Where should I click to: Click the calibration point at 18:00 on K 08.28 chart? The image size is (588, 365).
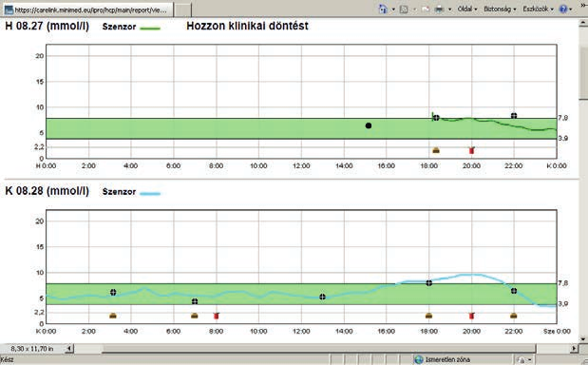coord(429,283)
